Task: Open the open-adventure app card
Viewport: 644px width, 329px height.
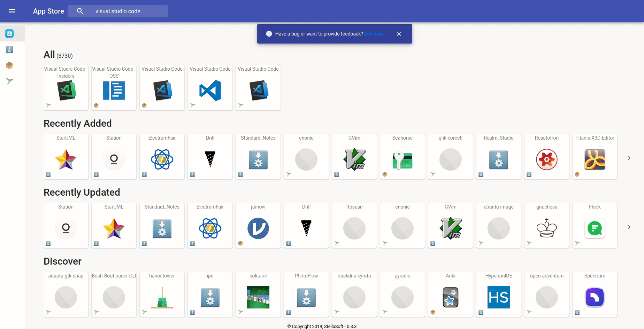Action: click(547, 295)
